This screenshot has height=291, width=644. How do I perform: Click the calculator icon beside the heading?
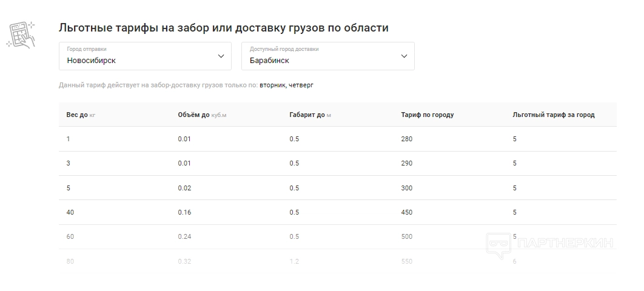point(21,35)
